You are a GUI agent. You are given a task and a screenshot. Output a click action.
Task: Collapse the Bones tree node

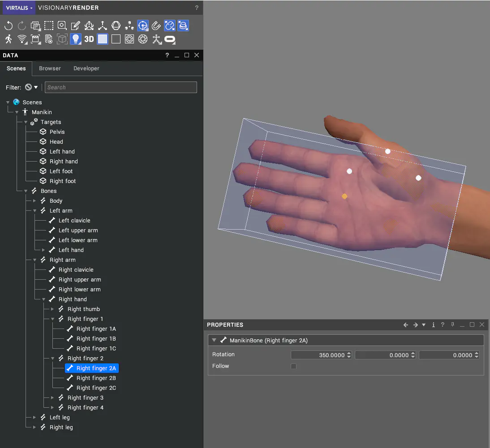26,191
